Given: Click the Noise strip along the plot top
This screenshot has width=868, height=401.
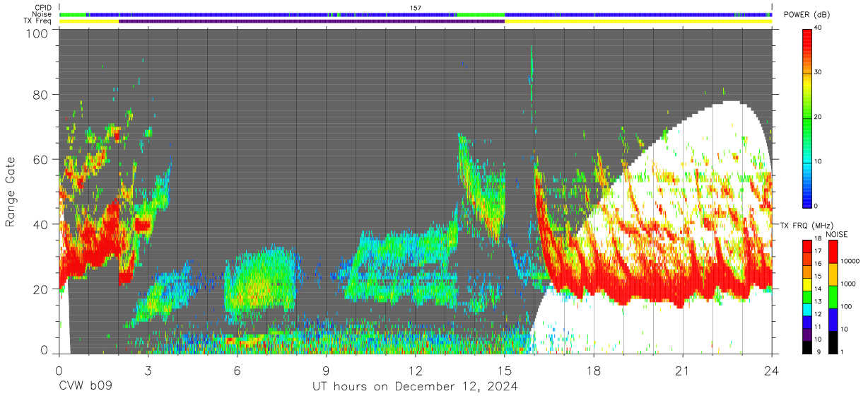Looking at the screenshot, I should pos(416,14).
